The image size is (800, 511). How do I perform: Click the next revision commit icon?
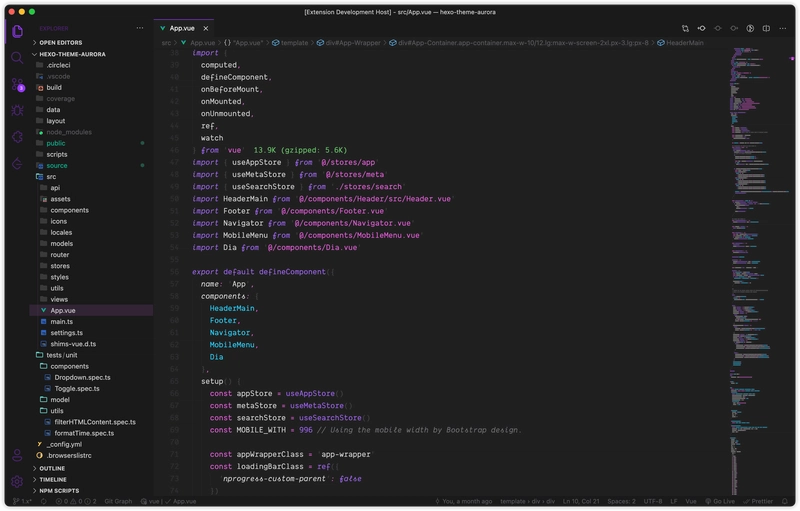pyautogui.click(x=734, y=29)
